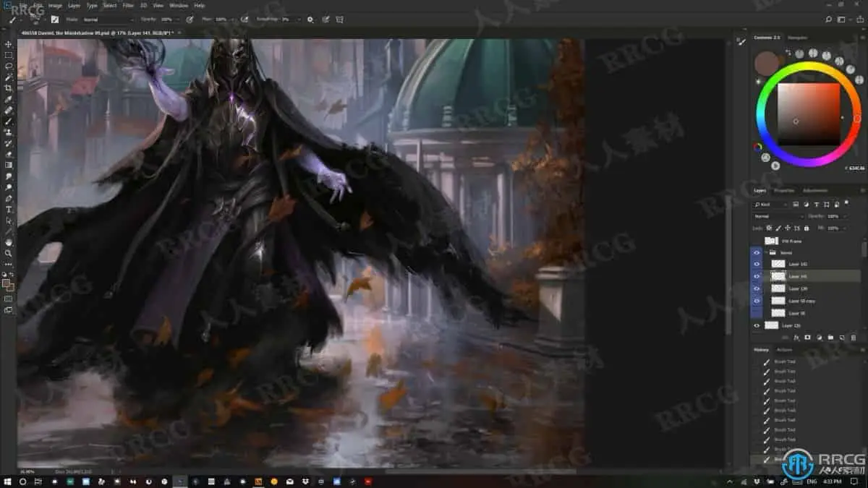Select the Move tool
868x488 pixels.
pos(9,44)
